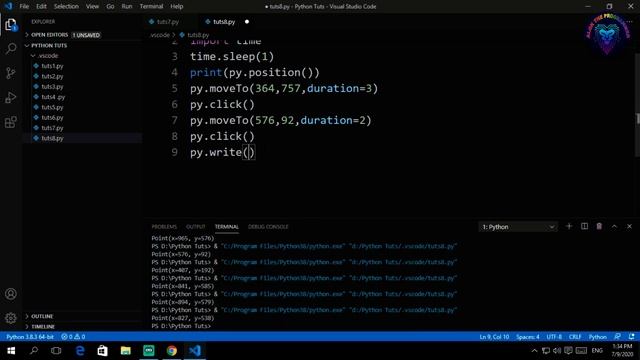
Task: Open Task View on taskbar
Action: (x=56, y=351)
